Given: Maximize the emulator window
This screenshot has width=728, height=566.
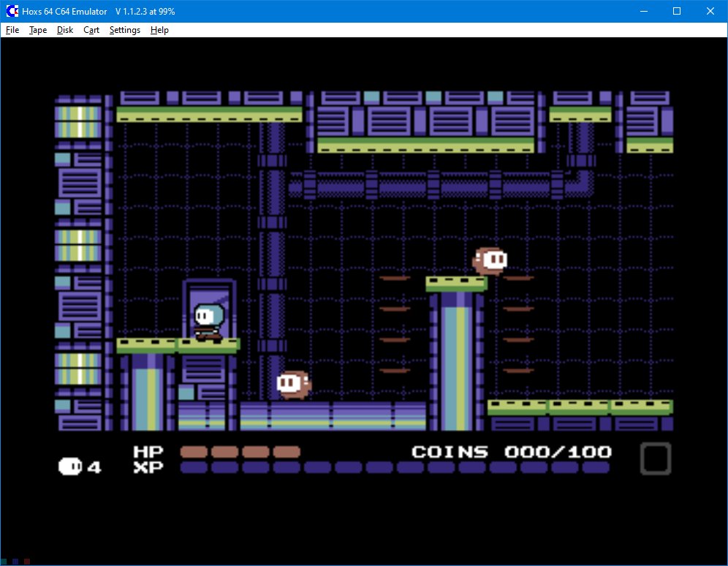Looking at the screenshot, I should click(x=677, y=11).
